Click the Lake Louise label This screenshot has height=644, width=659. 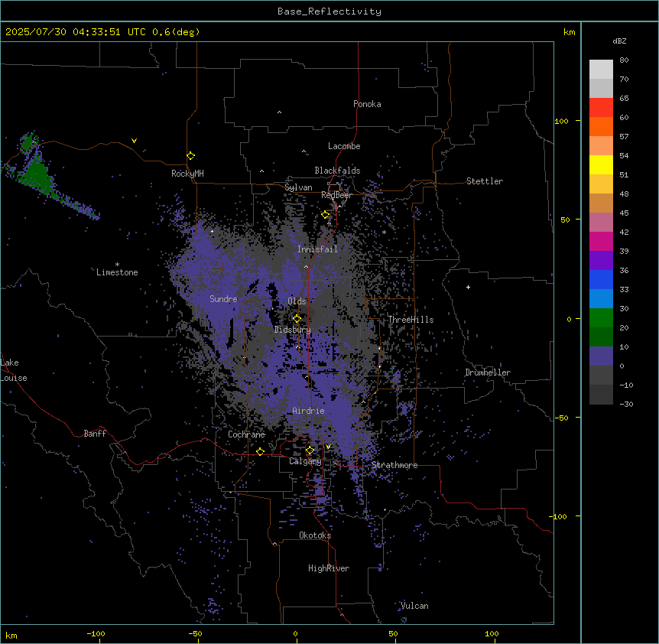[x=14, y=370]
